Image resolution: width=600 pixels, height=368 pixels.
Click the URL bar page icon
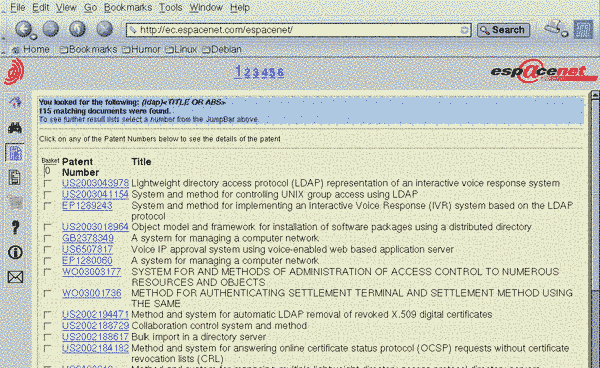click(133, 30)
